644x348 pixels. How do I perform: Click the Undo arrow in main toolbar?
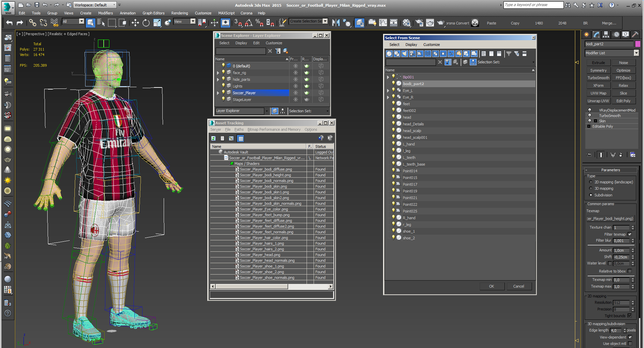9,23
